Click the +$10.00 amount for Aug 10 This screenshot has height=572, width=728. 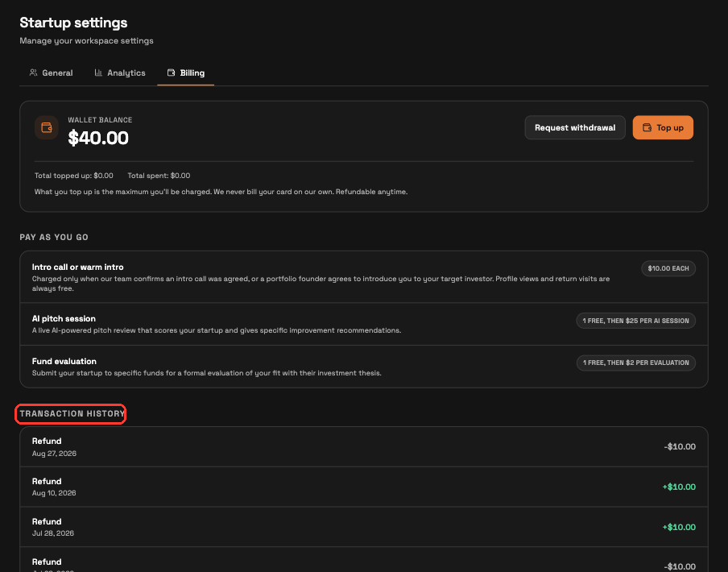tap(679, 487)
